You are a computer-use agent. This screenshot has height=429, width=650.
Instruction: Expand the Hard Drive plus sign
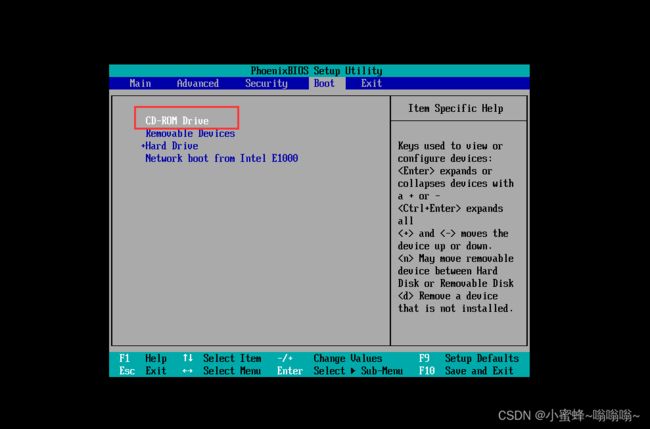[x=143, y=146]
